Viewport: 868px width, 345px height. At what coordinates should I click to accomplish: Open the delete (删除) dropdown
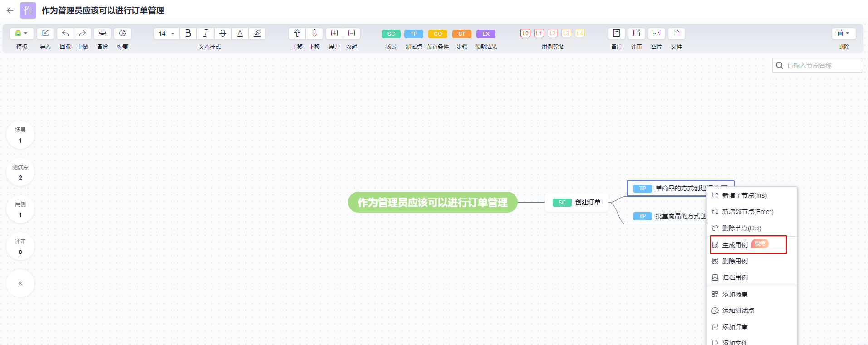(844, 34)
